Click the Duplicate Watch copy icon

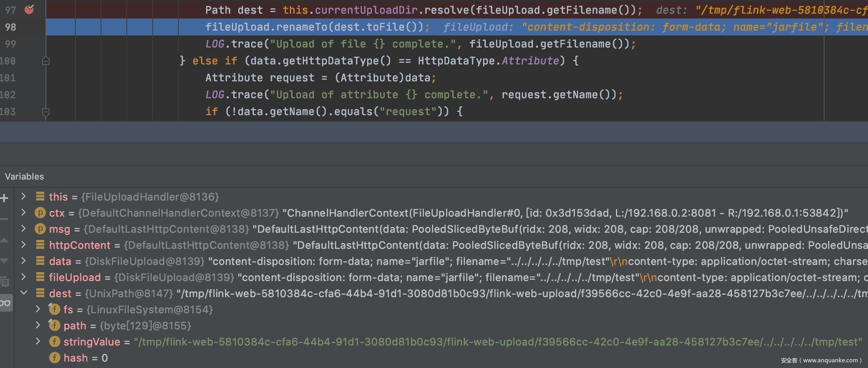point(4,282)
